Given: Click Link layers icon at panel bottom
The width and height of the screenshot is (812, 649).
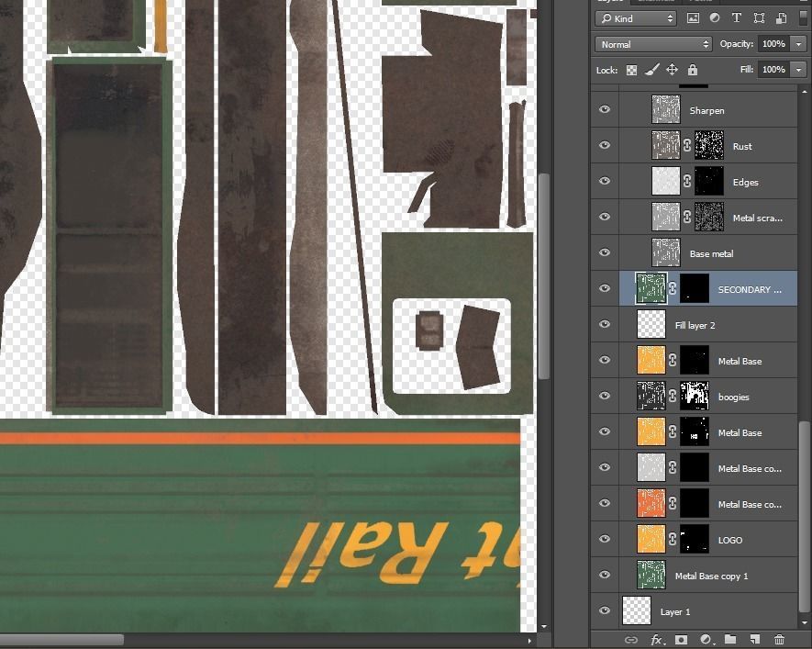Looking at the screenshot, I should point(630,640).
